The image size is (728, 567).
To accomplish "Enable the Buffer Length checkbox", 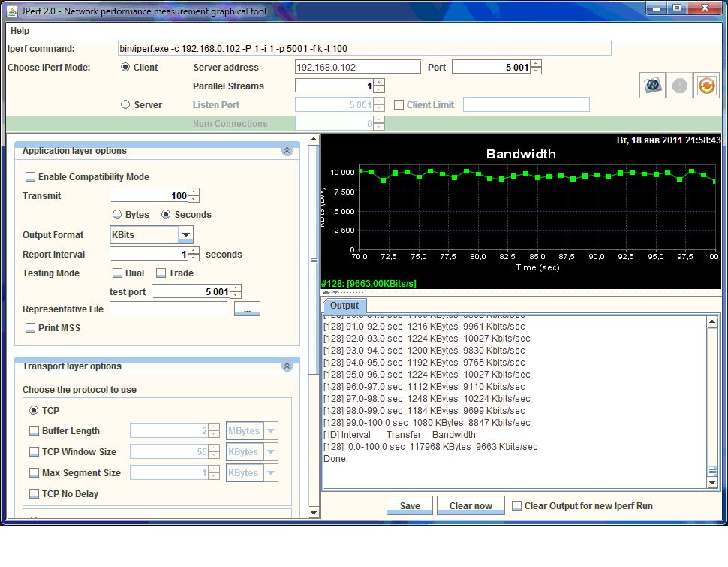I will pyautogui.click(x=34, y=431).
